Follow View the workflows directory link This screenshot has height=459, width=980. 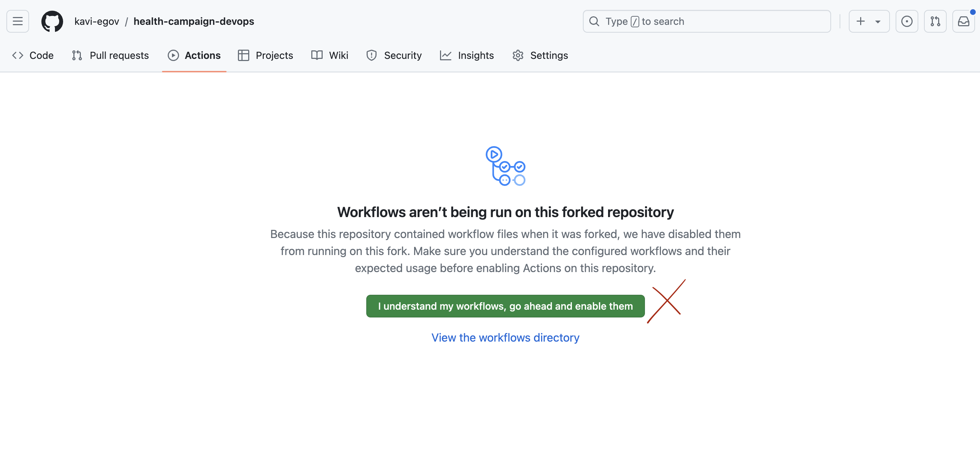coord(505,338)
